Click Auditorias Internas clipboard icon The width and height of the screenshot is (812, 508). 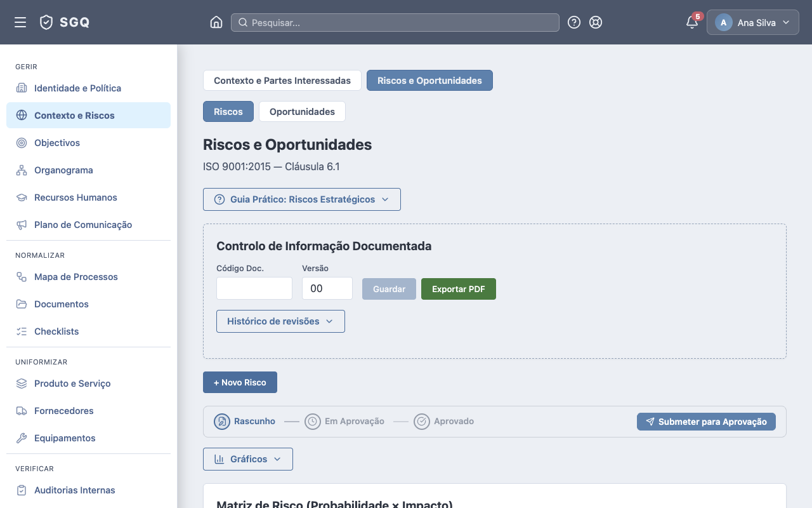click(22, 490)
